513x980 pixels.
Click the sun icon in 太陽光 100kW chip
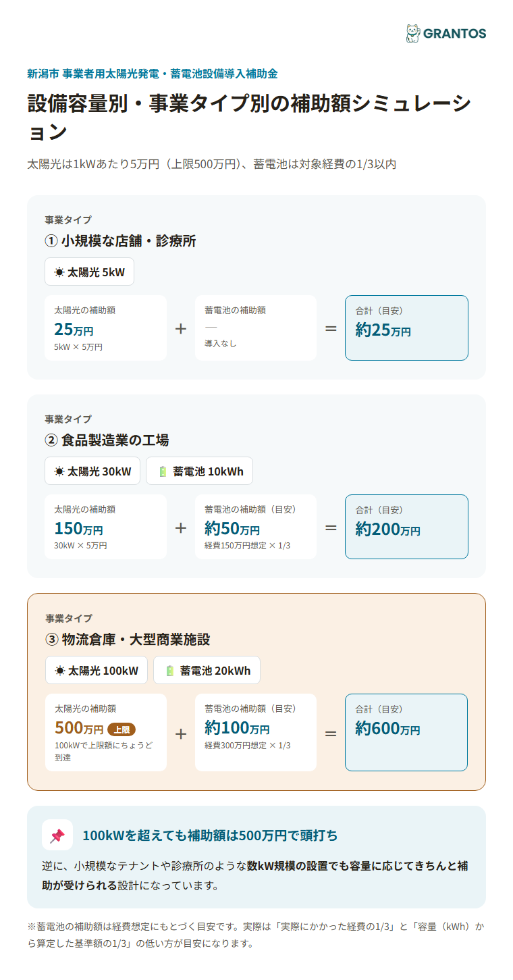point(60,671)
